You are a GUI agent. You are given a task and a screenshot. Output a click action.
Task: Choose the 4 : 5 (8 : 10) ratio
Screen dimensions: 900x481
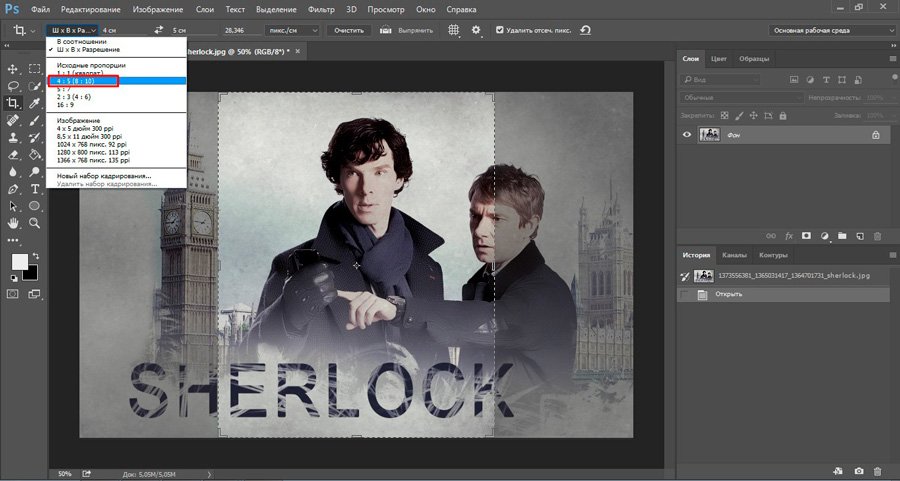[x=117, y=81]
